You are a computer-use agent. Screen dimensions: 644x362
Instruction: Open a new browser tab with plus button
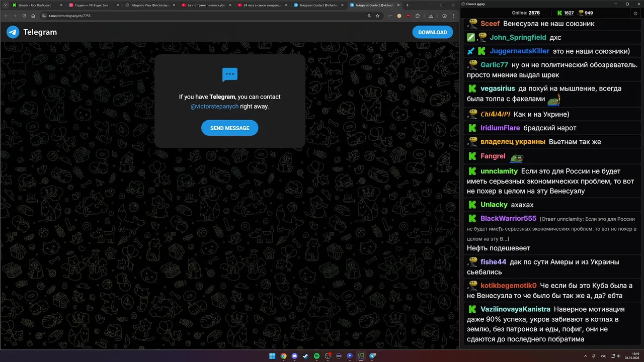[408, 5]
